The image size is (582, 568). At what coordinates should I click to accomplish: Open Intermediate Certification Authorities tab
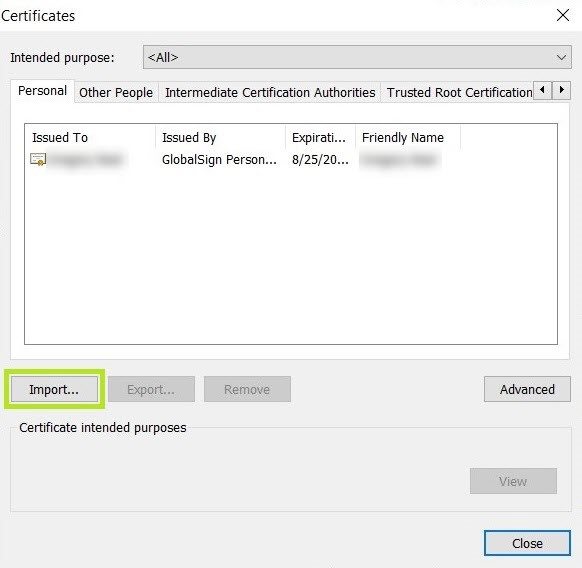coord(270,92)
